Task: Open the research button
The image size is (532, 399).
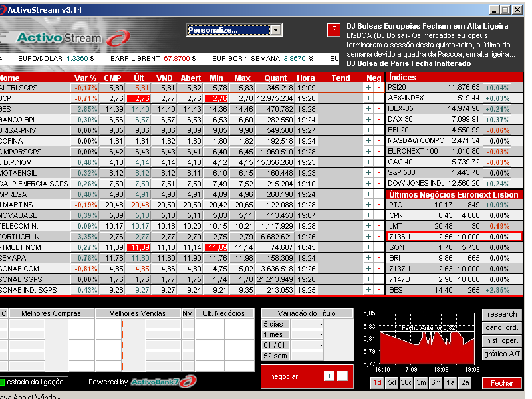Action: click(502, 314)
